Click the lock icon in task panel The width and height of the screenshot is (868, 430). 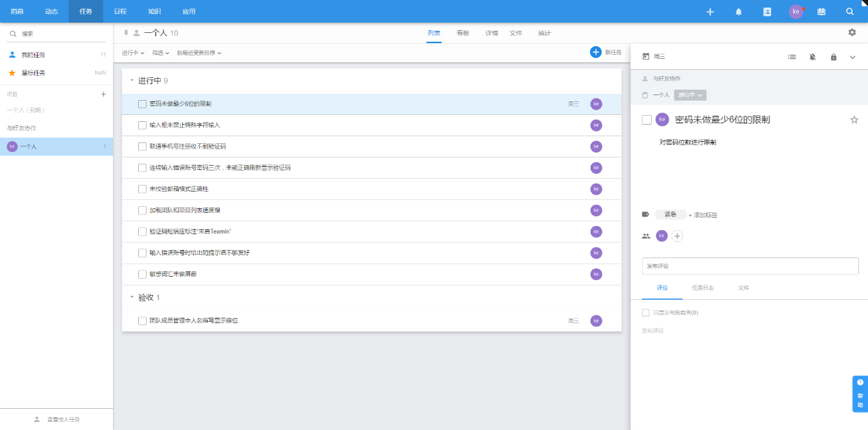833,57
